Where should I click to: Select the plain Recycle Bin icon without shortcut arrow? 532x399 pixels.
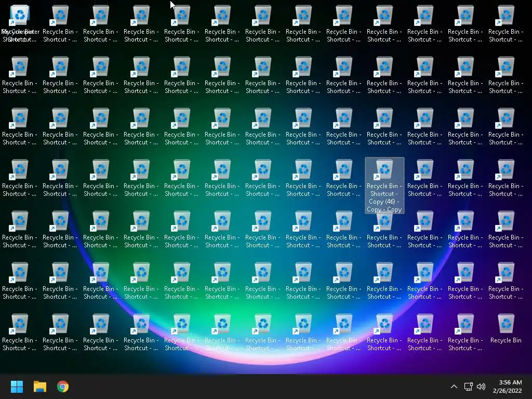(x=506, y=329)
